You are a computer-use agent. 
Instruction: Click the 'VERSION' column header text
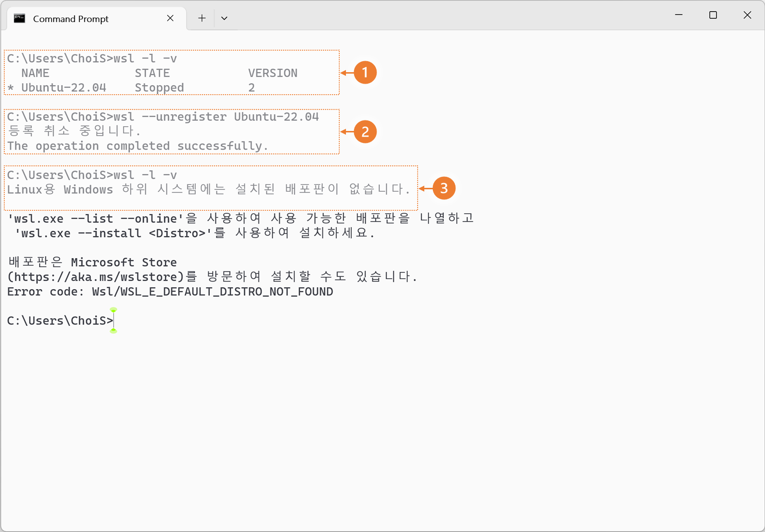point(273,73)
